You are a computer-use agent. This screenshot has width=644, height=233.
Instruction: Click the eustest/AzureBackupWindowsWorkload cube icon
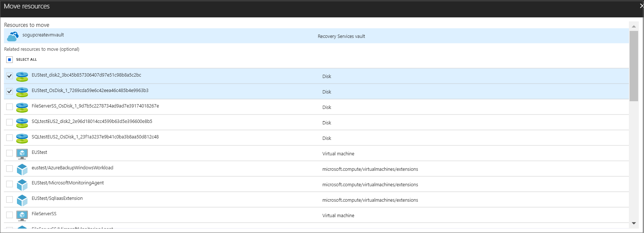pyautogui.click(x=22, y=169)
